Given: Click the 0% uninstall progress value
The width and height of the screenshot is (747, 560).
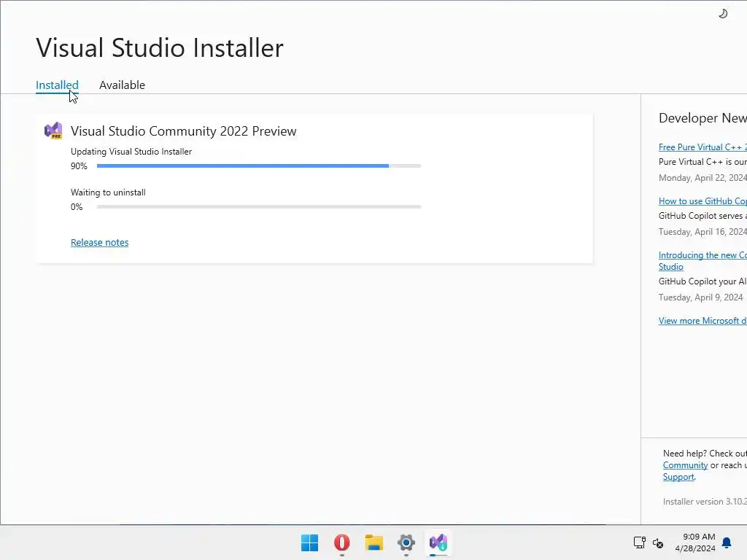Looking at the screenshot, I should coord(77,207).
